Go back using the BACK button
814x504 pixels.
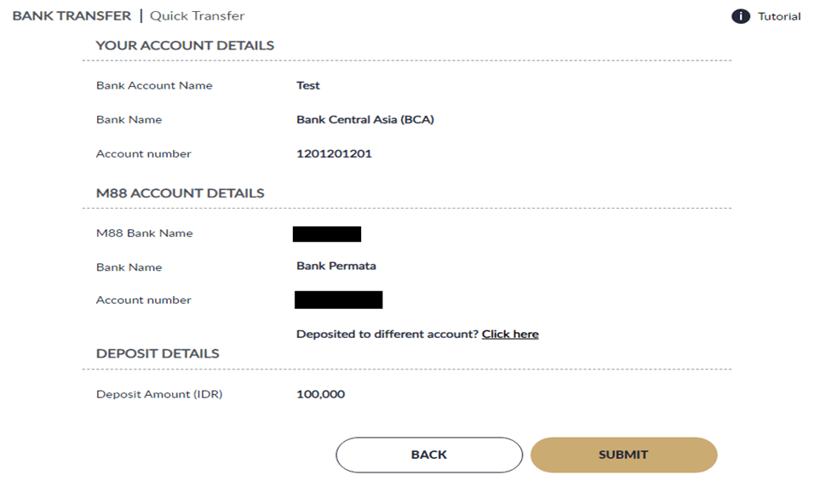[x=429, y=455]
